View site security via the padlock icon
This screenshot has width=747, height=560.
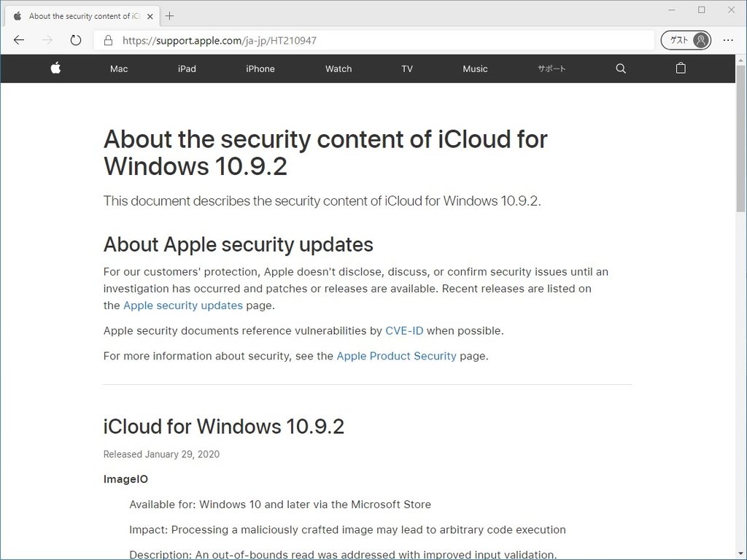(x=107, y=40)
